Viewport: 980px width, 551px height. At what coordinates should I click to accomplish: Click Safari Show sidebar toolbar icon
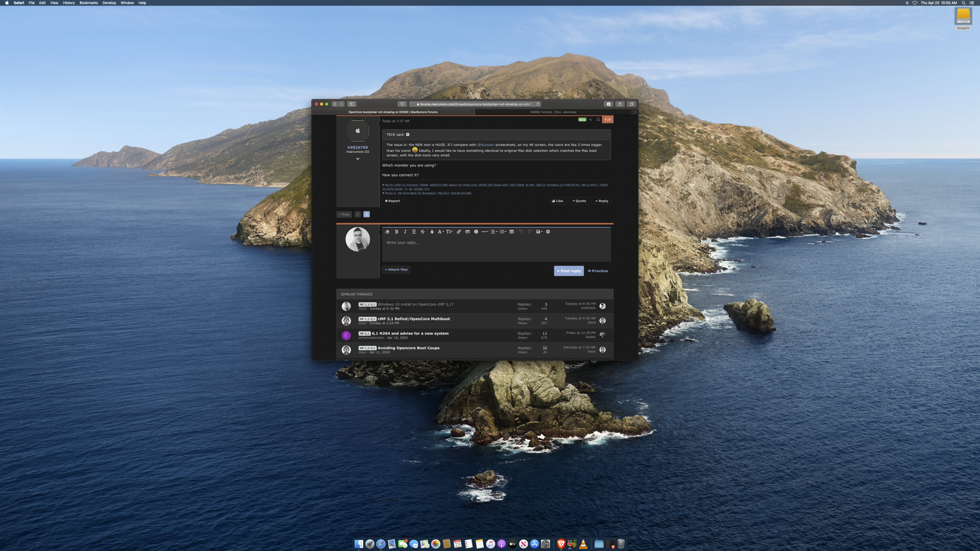tap(351, 104)
